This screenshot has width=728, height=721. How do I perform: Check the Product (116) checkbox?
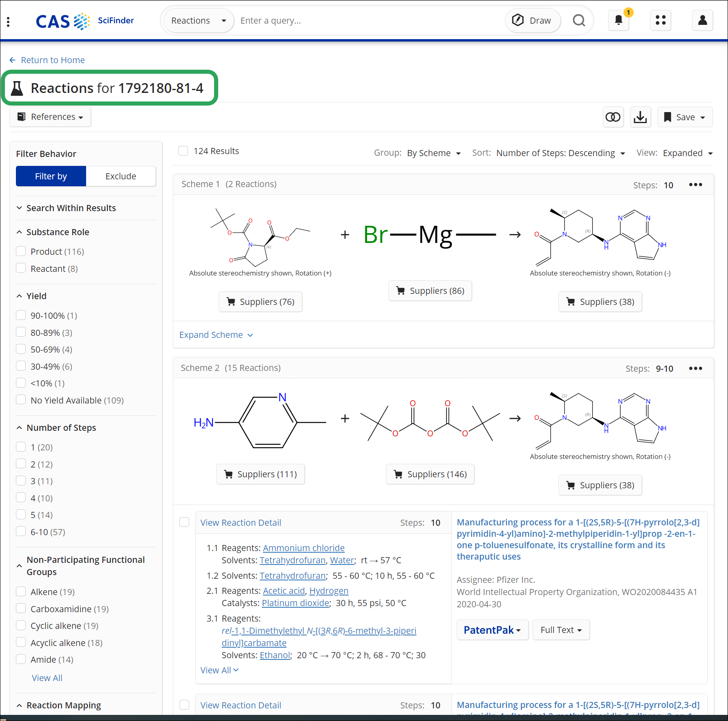pos(21,251)
